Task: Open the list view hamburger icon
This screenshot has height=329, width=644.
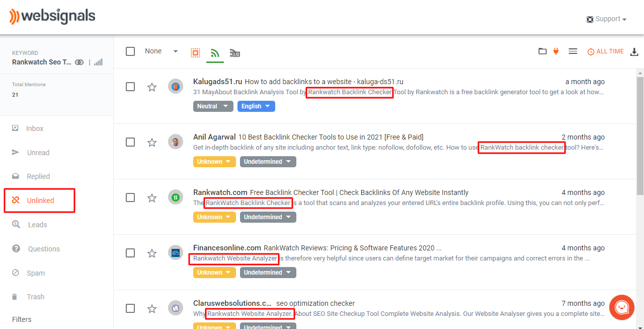Action: (x=573, y=51)
